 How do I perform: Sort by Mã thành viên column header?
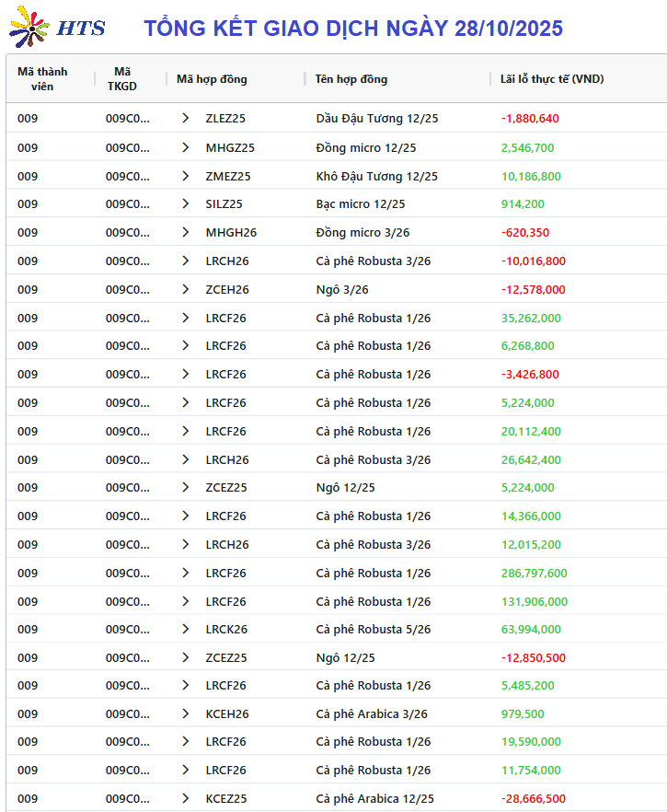click(42, 78)
